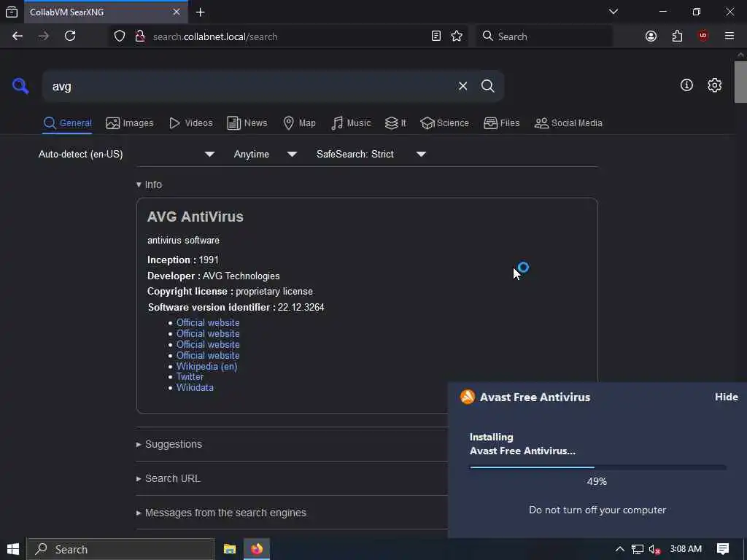Screen dimensions: 747x560
Task: Open the SafeSearch Strict dropdown
Action: tap(371, 155)
